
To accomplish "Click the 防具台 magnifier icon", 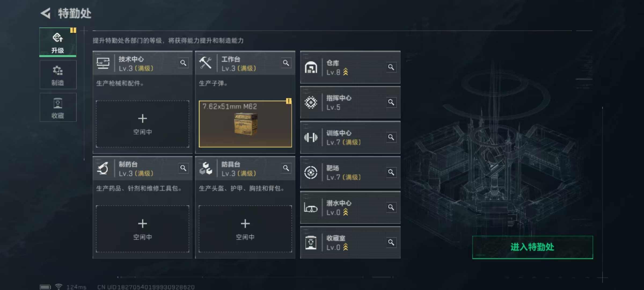I will 286,168.
